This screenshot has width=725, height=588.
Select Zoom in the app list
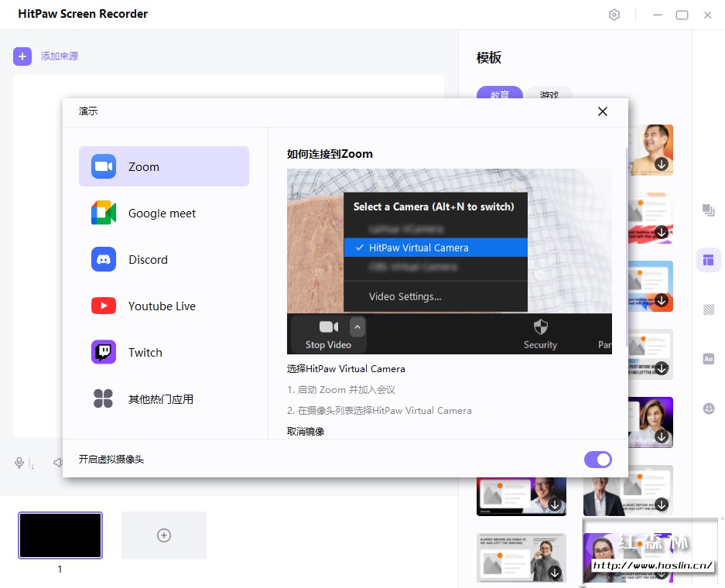pyautogui.click(x=164, y=166)
